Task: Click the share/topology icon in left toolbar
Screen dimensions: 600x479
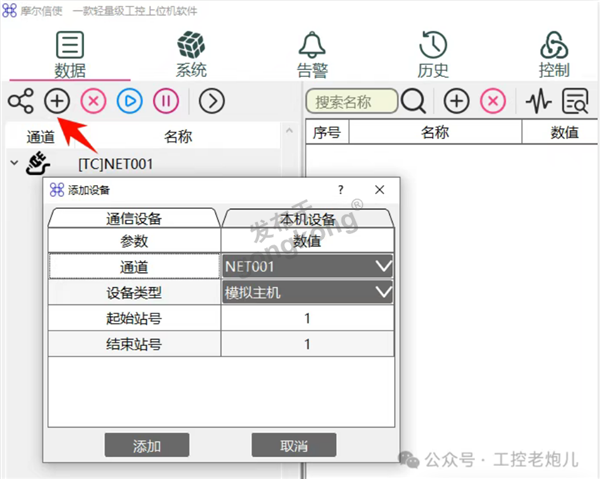Action: (20, 101)
